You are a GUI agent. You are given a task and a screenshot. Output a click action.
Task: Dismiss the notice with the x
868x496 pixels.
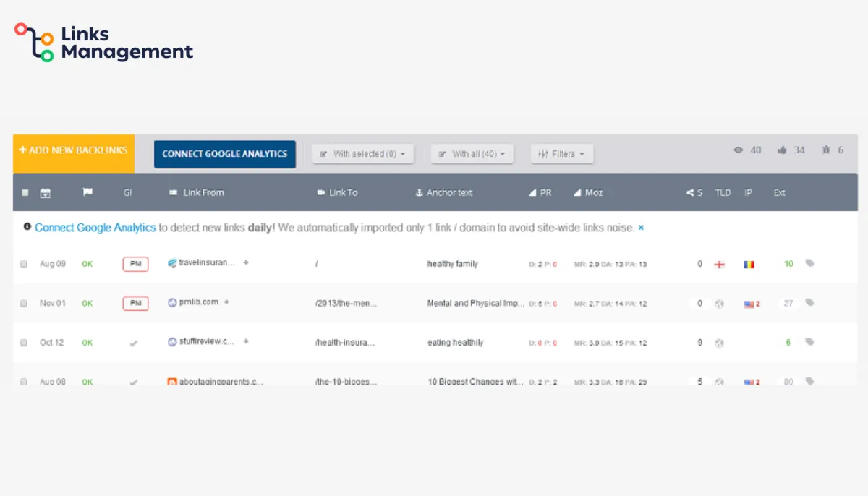(x=641, y=228)
